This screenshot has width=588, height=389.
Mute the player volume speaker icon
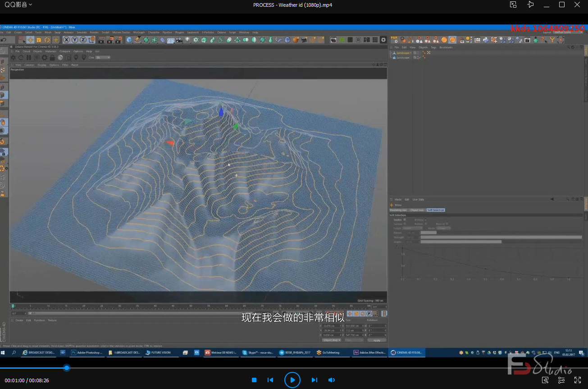click(x=332, y=380)
